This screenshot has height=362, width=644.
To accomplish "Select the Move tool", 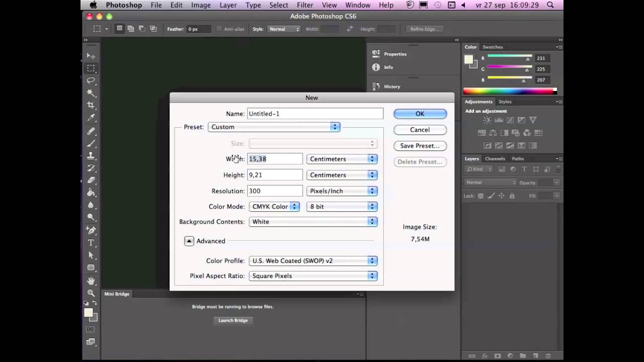I will point(91,56).
